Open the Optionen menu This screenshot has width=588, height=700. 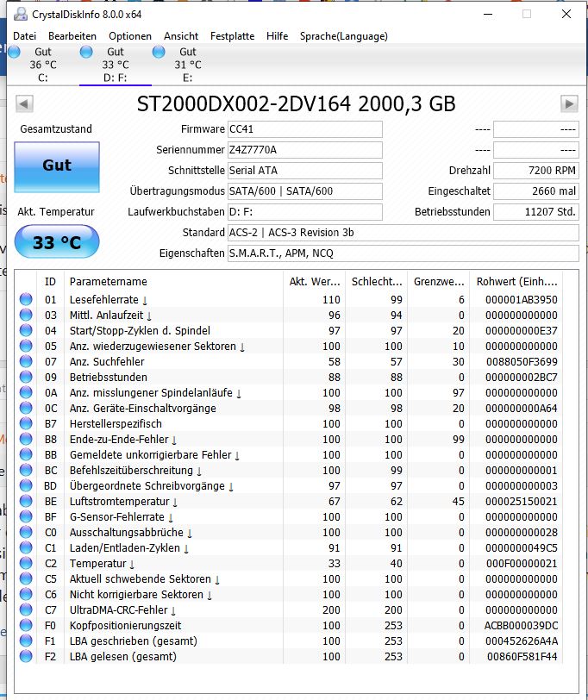click(130, 36)
